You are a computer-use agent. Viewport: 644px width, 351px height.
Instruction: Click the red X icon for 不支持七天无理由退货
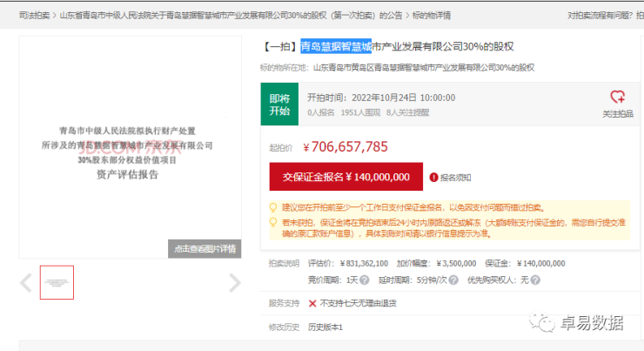coord(312,303)
